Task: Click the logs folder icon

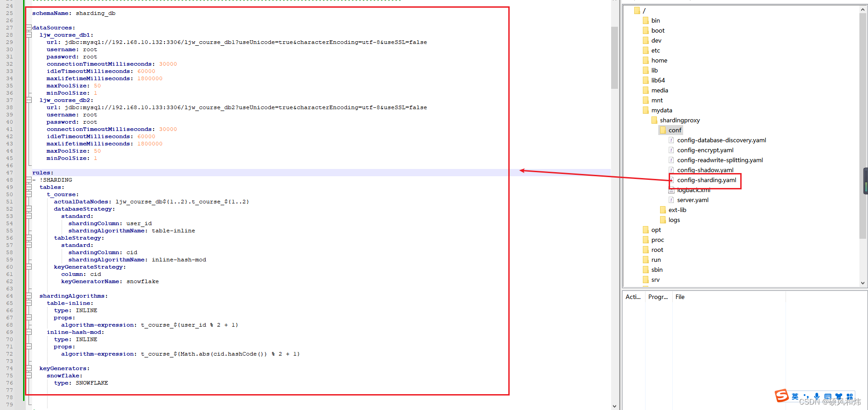Action: click(x=663, y=220)
